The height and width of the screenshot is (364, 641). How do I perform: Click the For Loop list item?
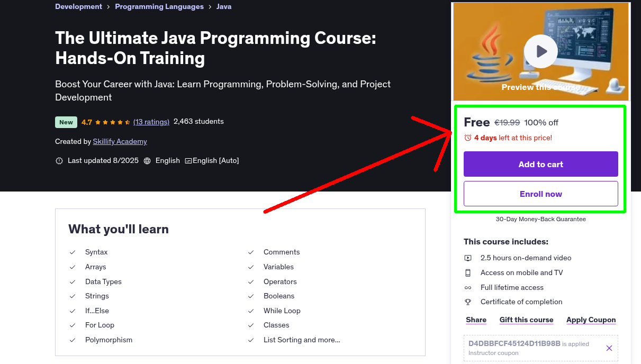[100, 325]
